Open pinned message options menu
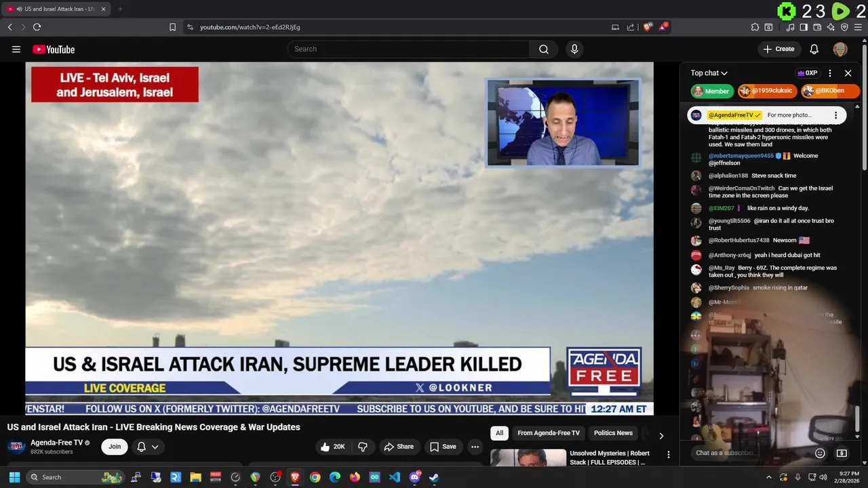Image resolution: width=868 pixels, height=488 pixels. pos(835,115)
